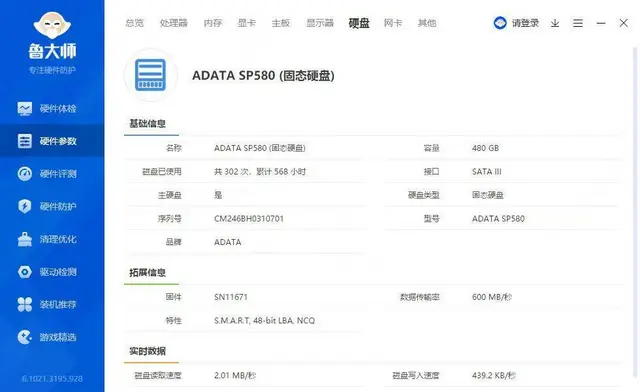Switch to 内存 tab
640x392 pixels.
(213, 23)
